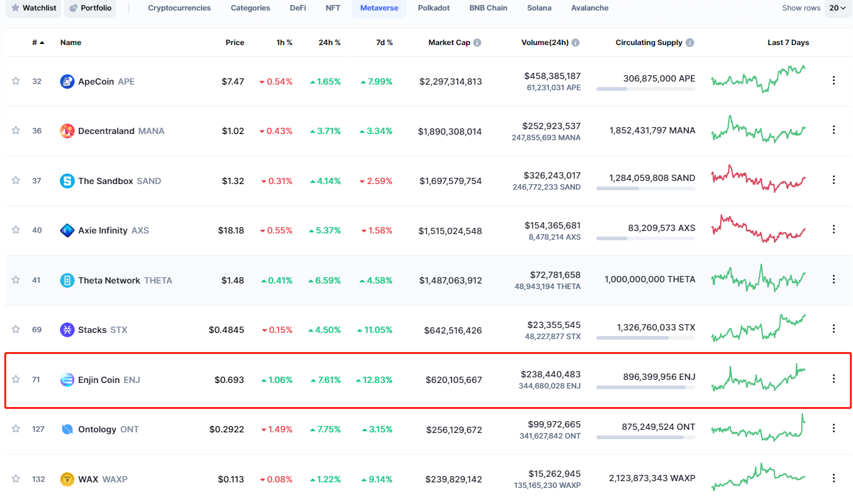Switch to the Polkadot tab
853x504 pixels.
click(434, 8)
